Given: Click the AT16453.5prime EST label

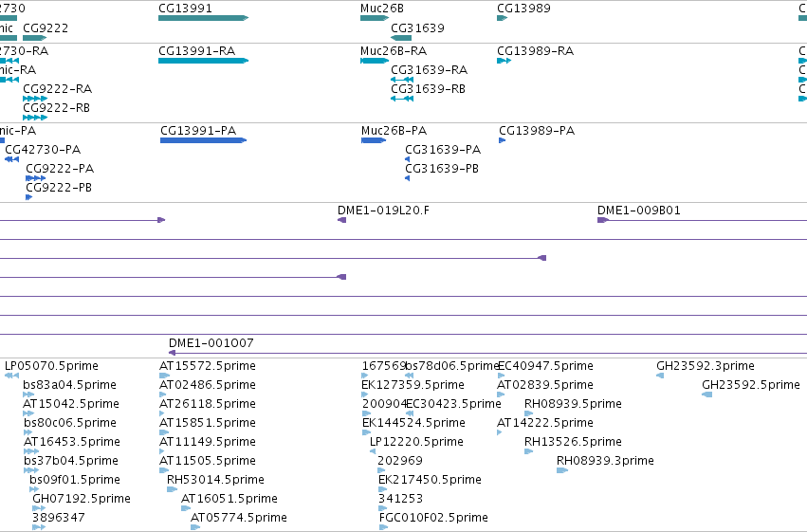Looking at the screenshot, I should (x=72, y=442).
